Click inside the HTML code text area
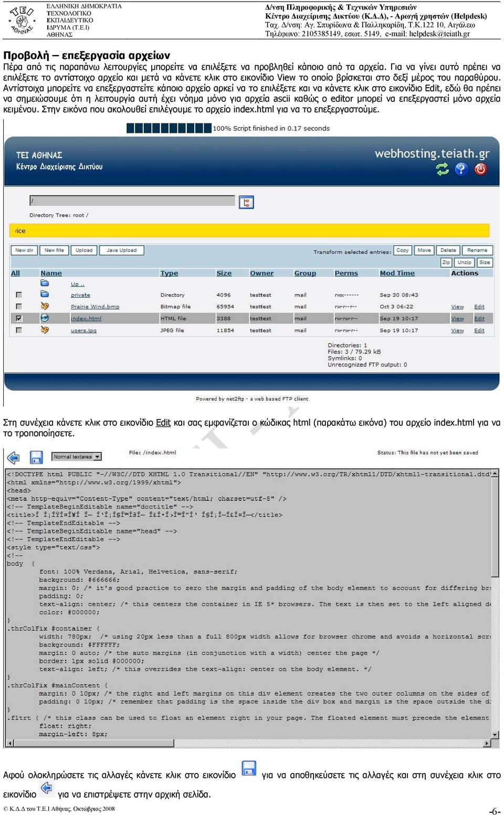The width and height of the screenshot is (504, 815). tap(248, 604)
